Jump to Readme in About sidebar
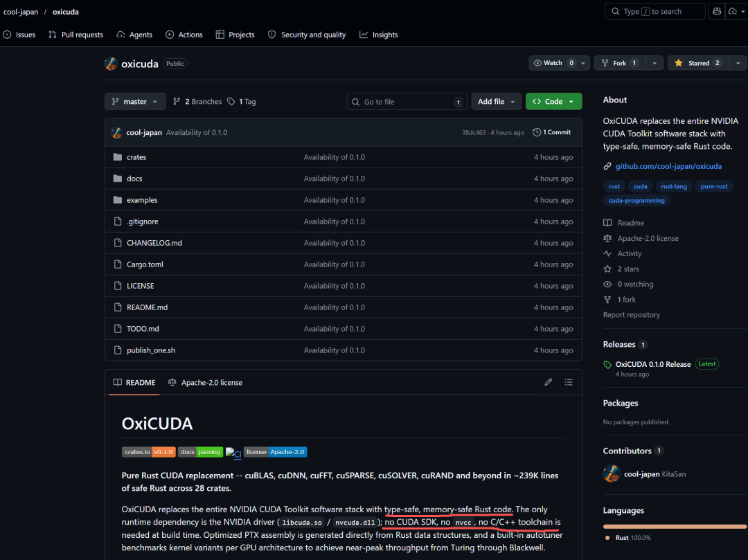The width and height of the screenshot is (748, 560). 624,223
